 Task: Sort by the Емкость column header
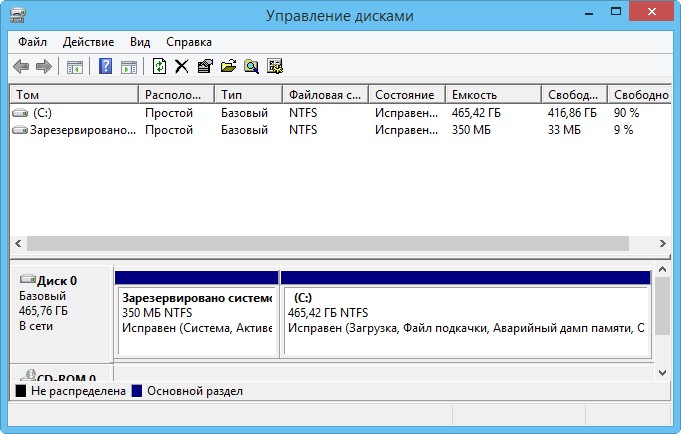click(493, 95)
